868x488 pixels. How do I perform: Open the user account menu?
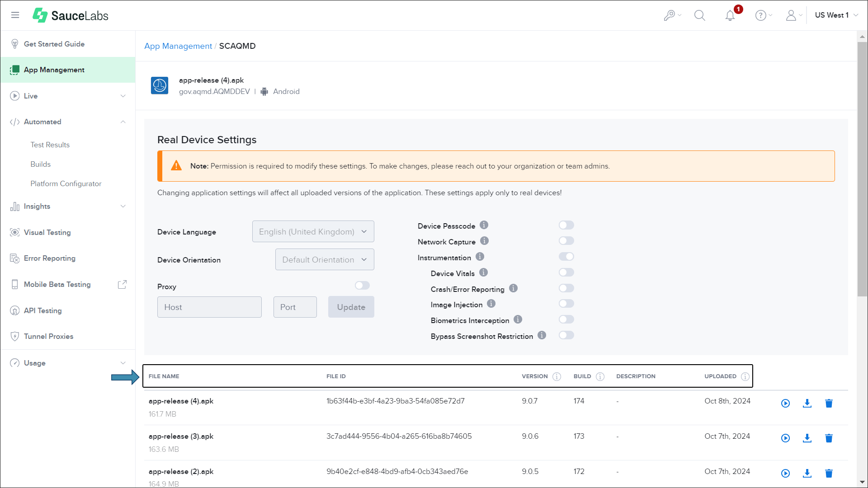(x=793, y=15)
